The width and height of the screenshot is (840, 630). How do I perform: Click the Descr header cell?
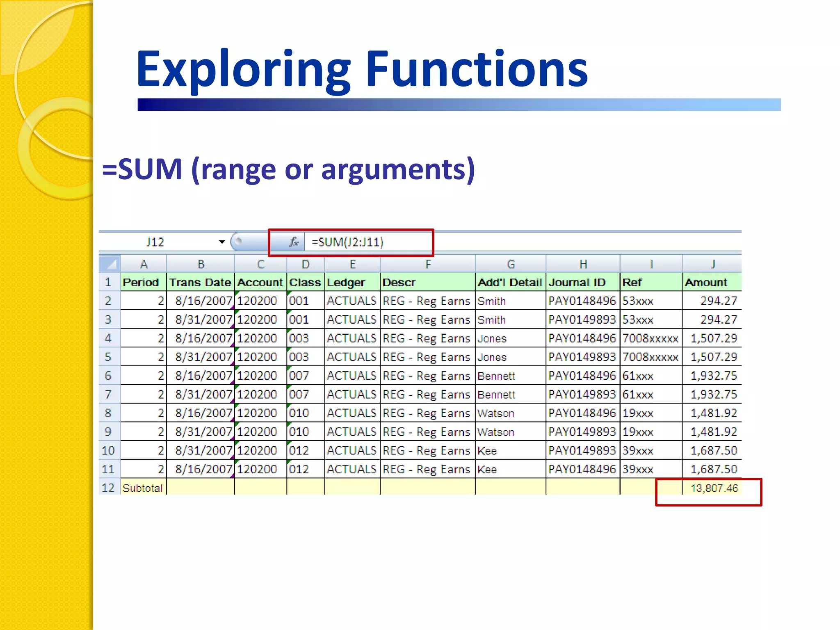pyautogui.click(x=428, y=282)
